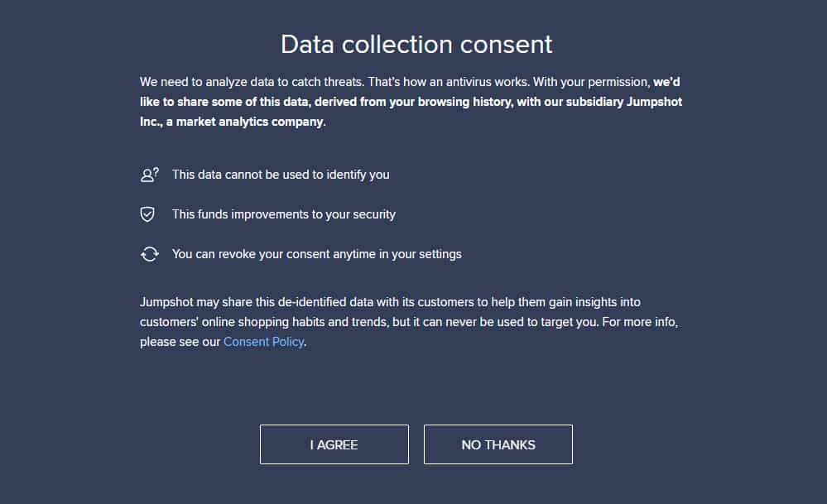Click the NO THANKS button label
Screen dimensions: 827x504
point(498,444)
